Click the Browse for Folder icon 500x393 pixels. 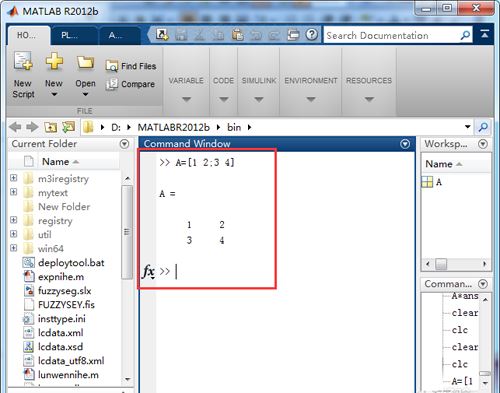[x=69, y=127]
